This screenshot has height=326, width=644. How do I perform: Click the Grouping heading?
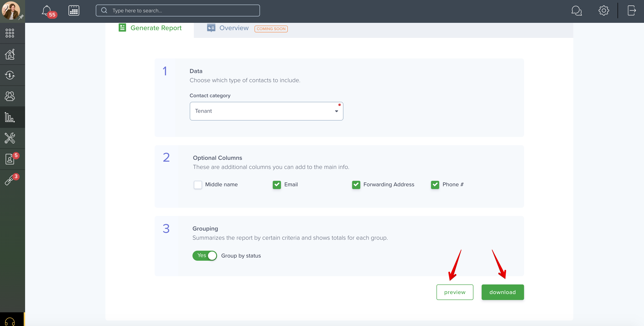pos(205,229)
